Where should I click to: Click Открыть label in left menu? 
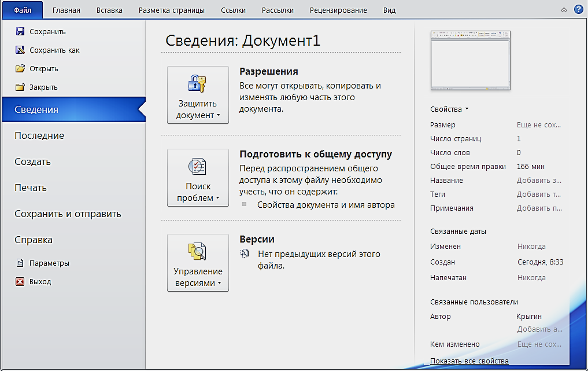tap(44, 69)
